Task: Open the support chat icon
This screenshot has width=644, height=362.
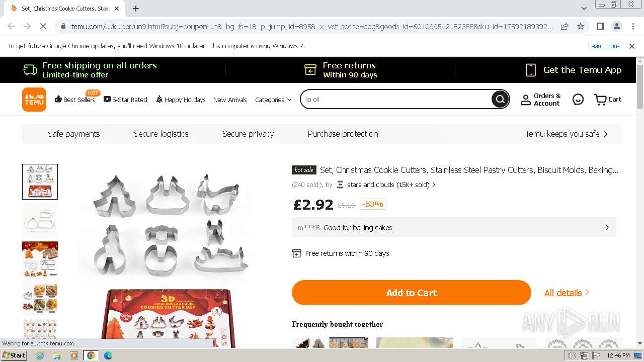Action: click(x=578, y=100)
